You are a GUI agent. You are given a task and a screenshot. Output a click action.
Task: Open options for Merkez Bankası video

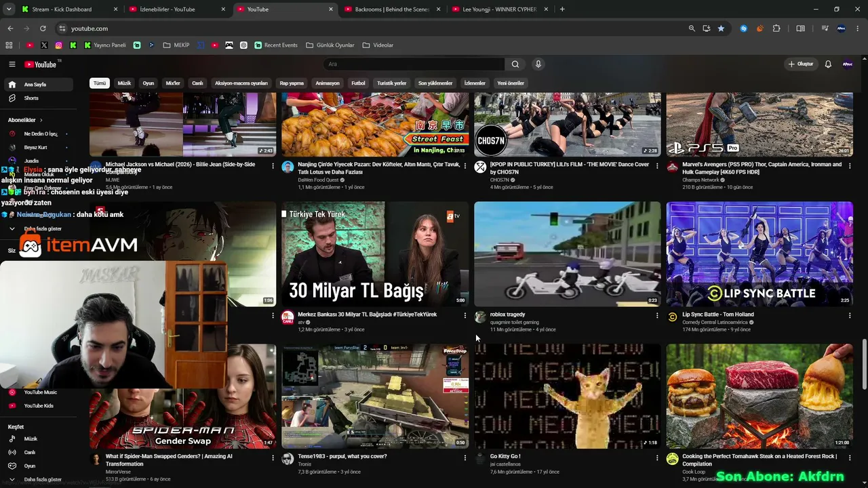(465, 315)
